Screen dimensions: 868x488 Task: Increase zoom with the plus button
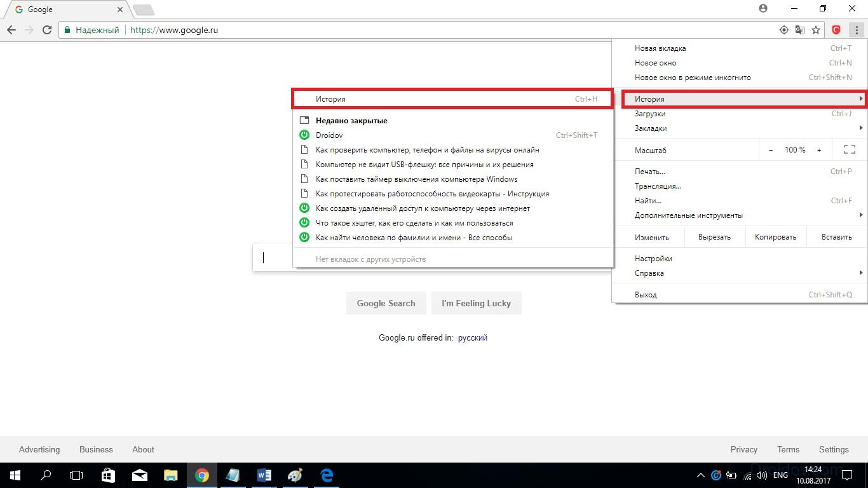(x=819, y=150)
